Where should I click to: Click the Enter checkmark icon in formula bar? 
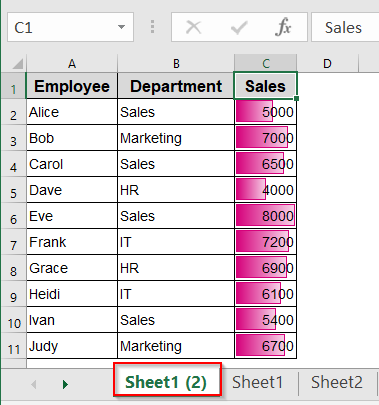click(239, 27)
